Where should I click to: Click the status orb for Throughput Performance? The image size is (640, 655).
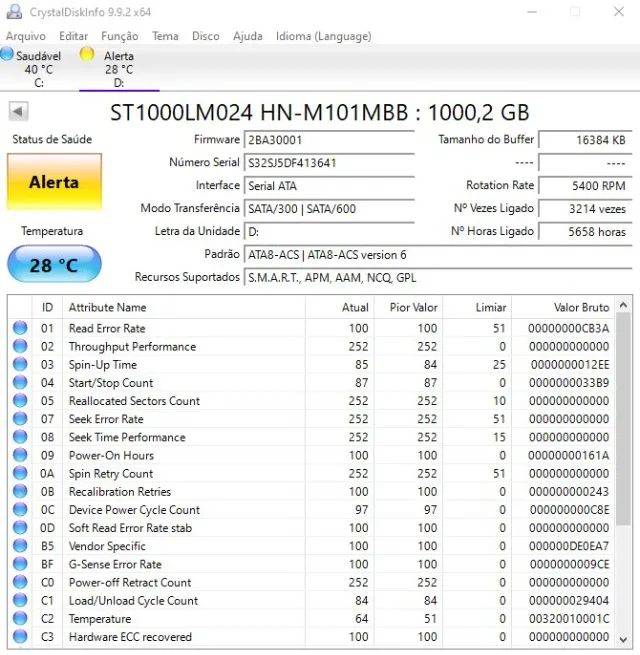point(20,346)
